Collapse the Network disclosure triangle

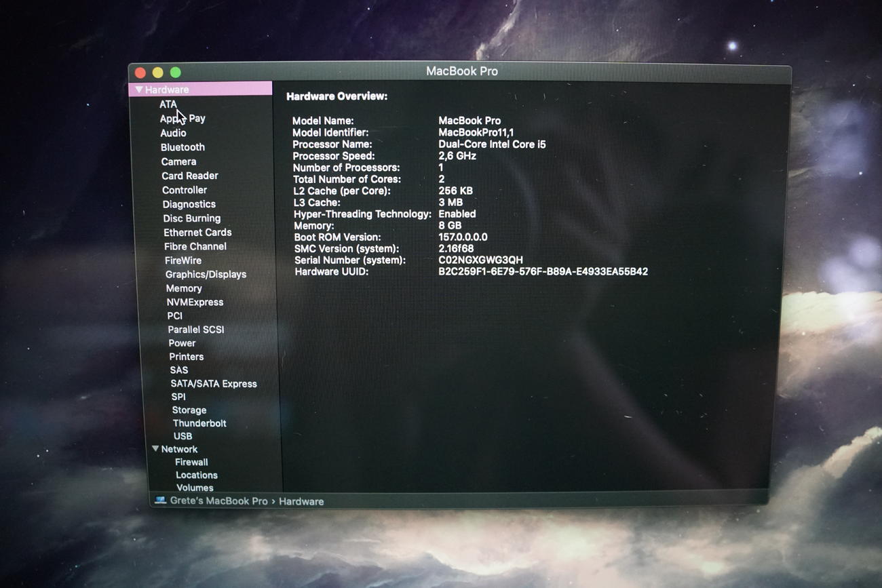click(155, 449)
